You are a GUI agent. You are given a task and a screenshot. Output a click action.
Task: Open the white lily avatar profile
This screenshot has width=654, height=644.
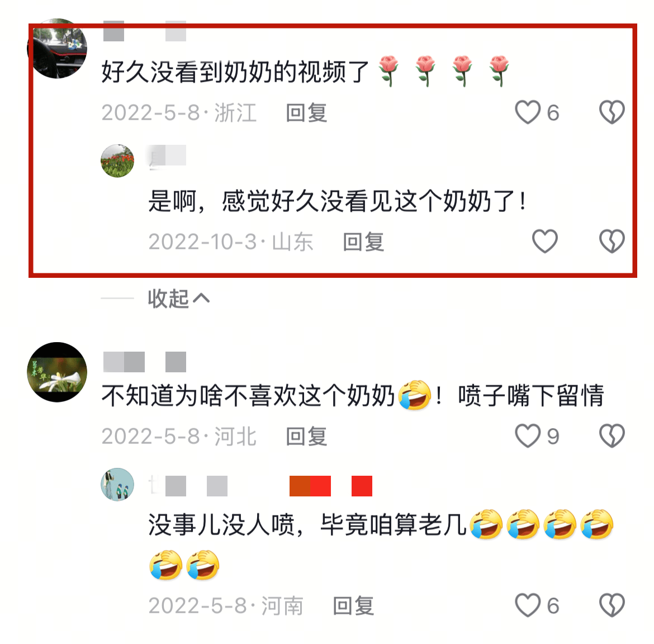point(57,372)
